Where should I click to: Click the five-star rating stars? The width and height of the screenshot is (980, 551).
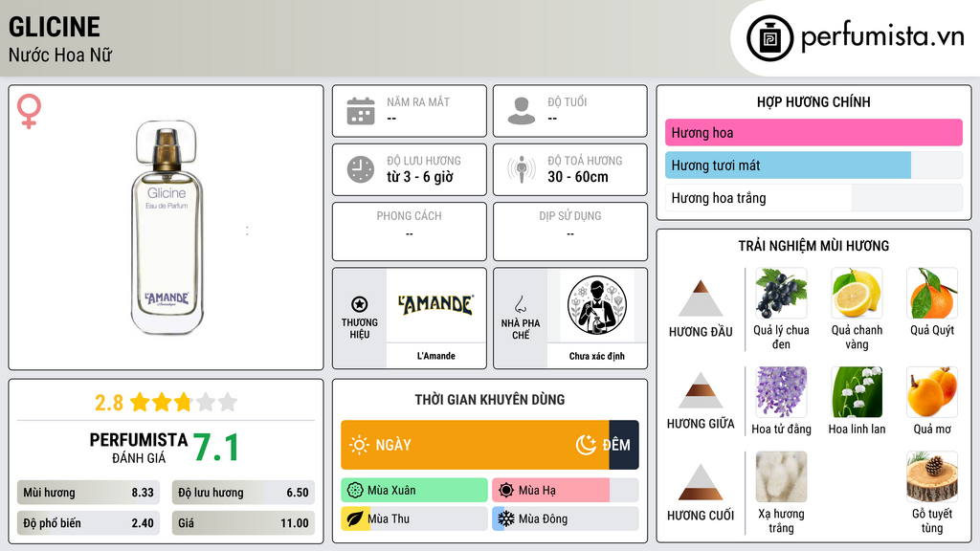point(184,403)
